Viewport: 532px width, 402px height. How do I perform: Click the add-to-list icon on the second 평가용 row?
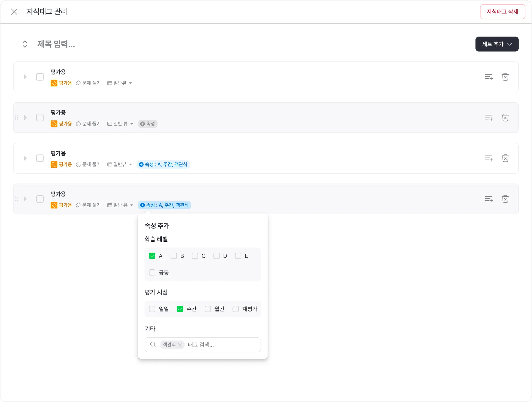tap(489, 118)
